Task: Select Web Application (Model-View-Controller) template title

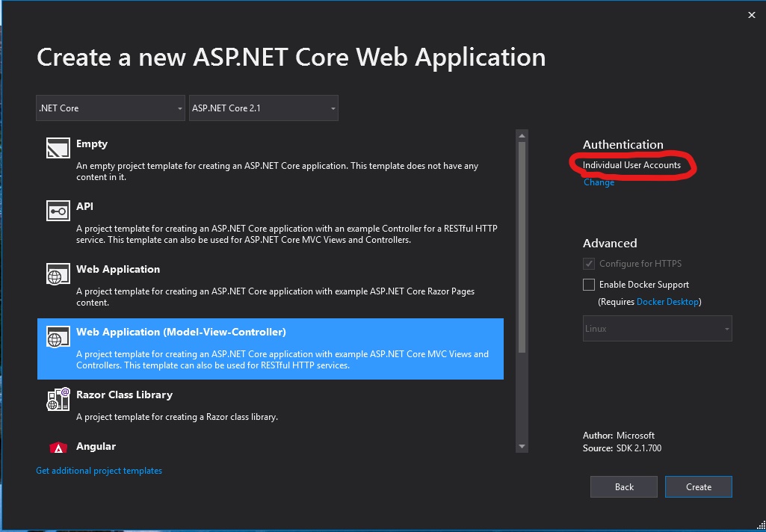Action: 182,332
